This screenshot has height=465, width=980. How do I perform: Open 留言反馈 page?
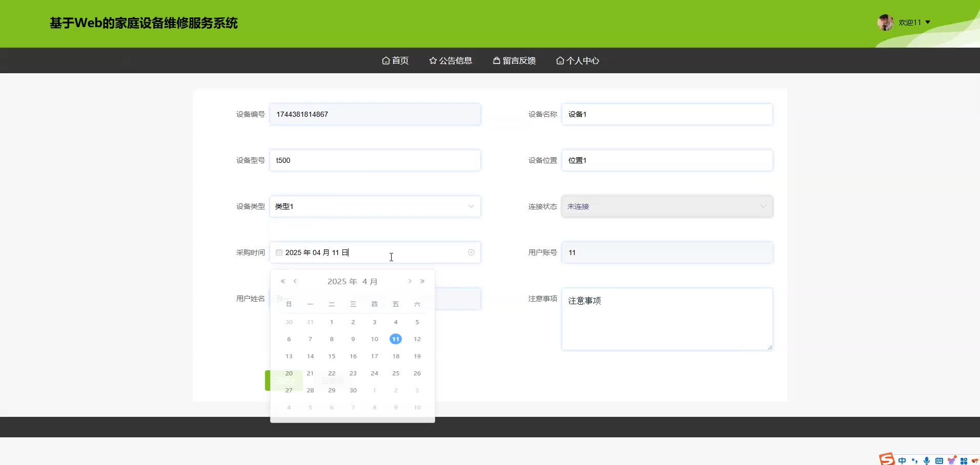click(x=514, y=60)
